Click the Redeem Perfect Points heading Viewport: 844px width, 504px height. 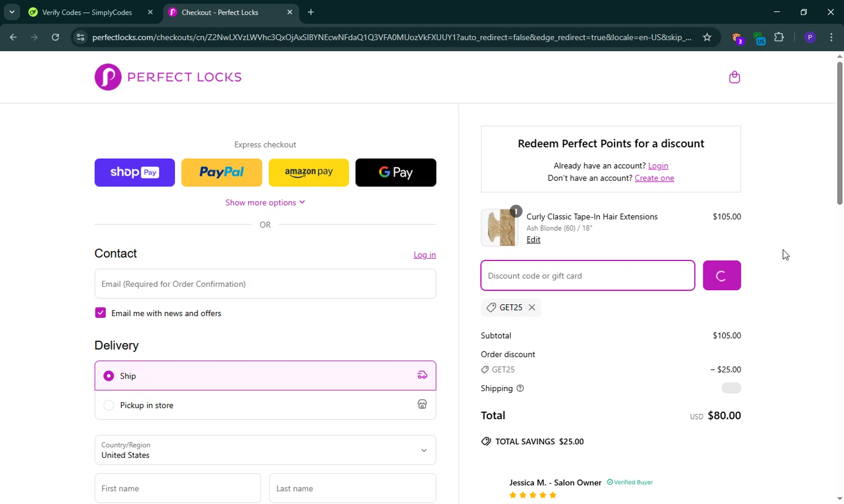click(x=611, y=143)
